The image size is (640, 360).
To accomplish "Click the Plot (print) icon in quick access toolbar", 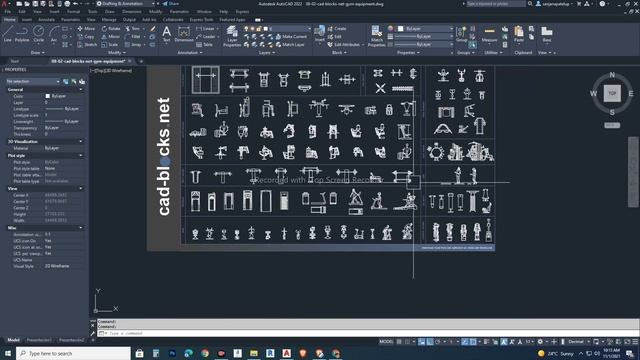I will (x=67, y=4).
